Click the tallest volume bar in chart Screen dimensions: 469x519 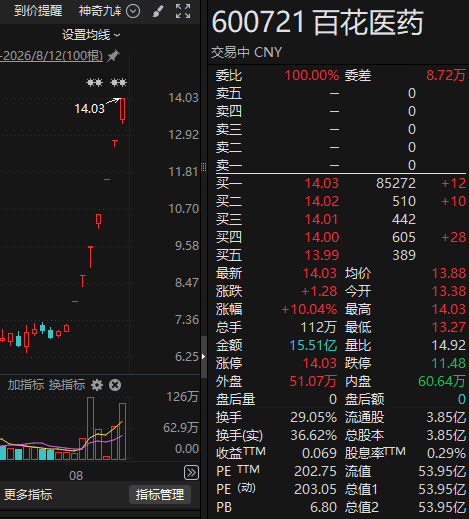pyautogui.click(x=90, y=428)
